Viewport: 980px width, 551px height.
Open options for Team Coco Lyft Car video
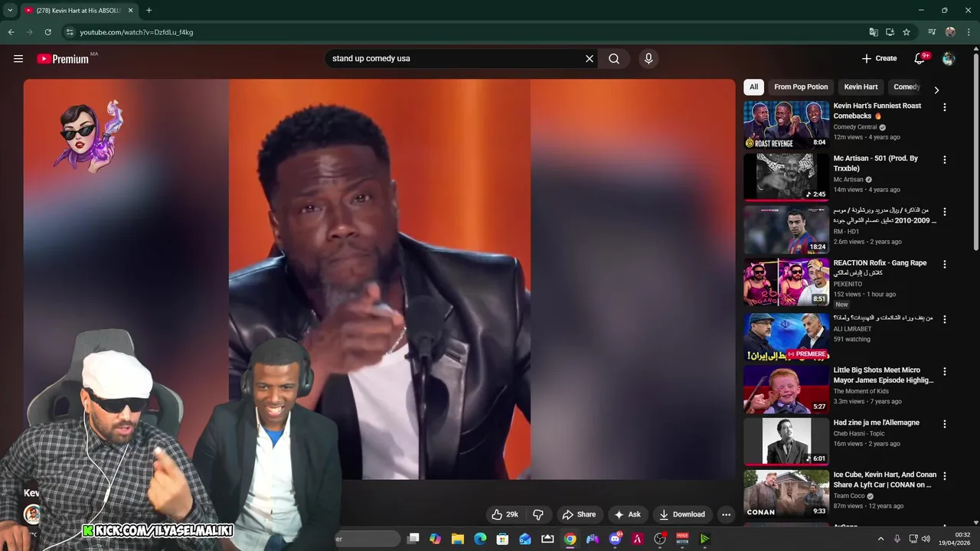tap(944, 475)
